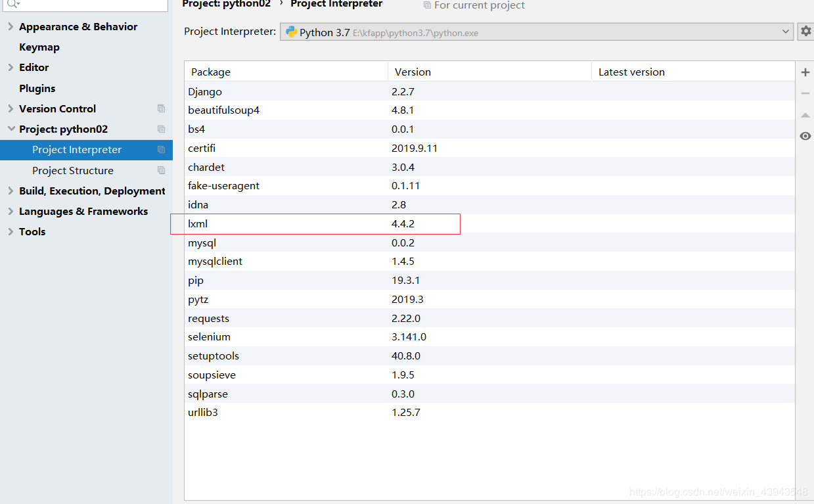Viewport: 814px width, 504px height.
Task: Select Keymap in settings tree
Action: (39, 47)
